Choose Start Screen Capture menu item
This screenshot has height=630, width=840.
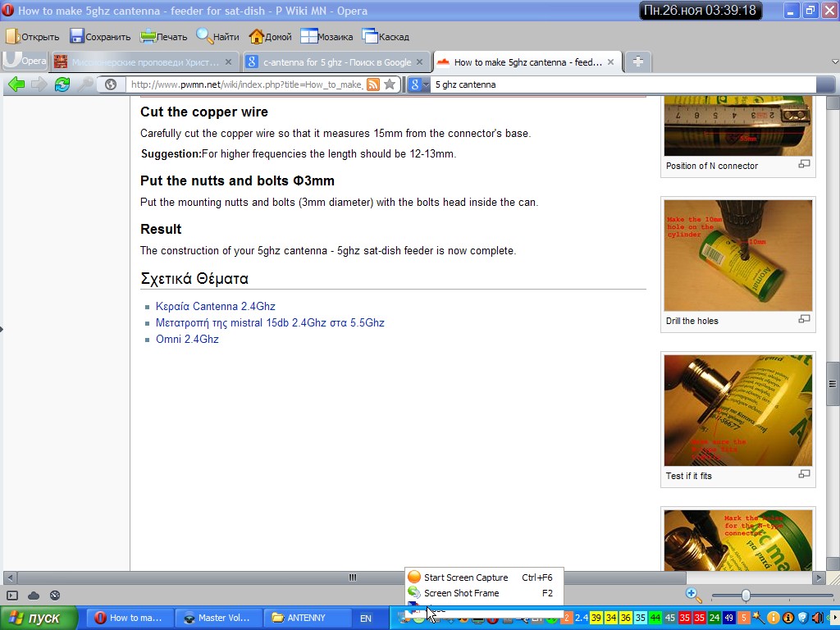(484, 577)
